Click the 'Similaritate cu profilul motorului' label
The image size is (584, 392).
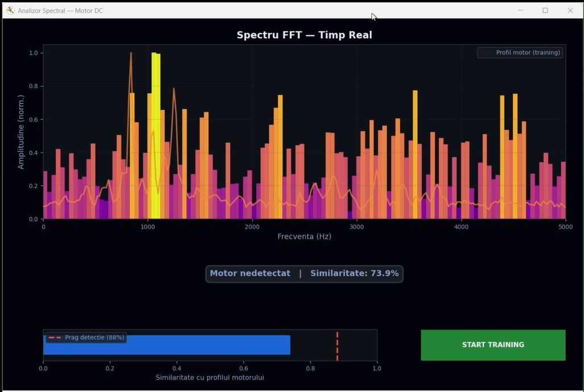(x=210, y=377)
